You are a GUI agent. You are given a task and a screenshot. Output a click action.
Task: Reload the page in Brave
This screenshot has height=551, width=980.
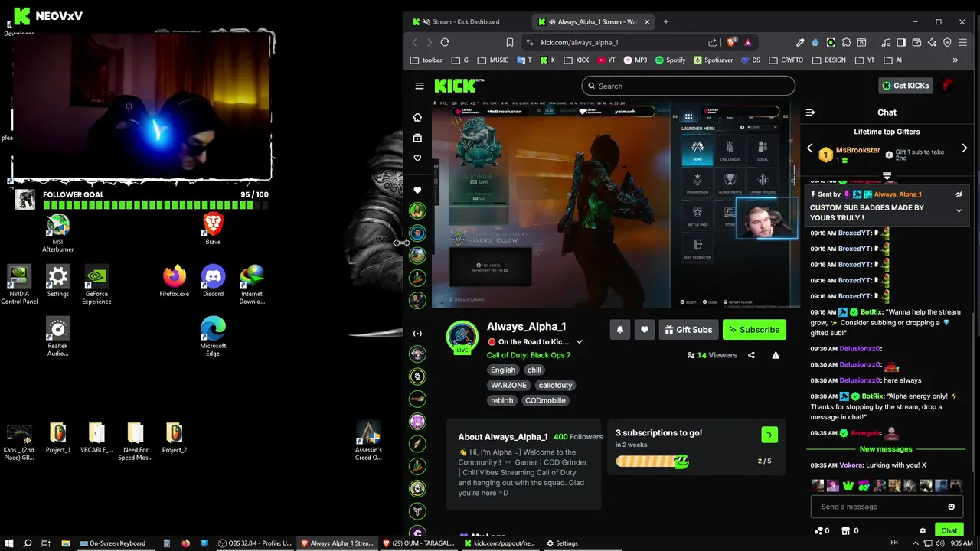point(445,42)
